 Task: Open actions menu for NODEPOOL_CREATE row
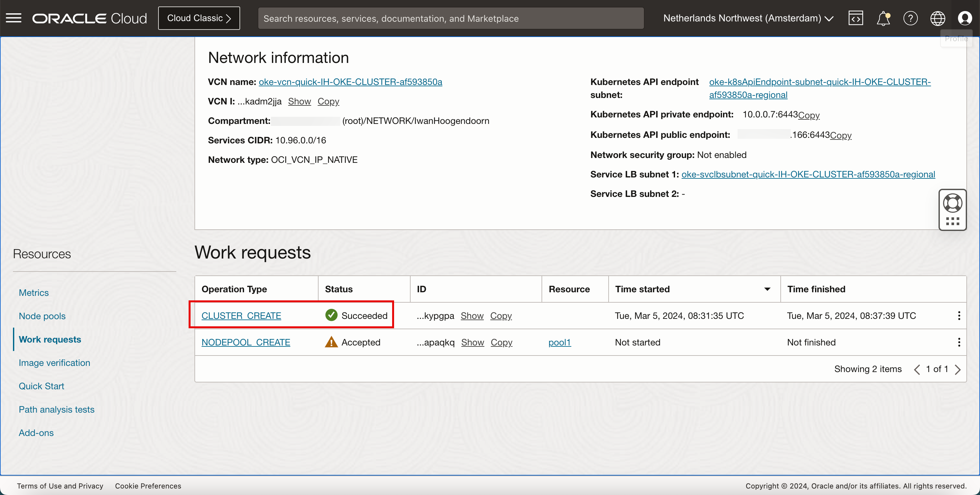click(959, 342)
